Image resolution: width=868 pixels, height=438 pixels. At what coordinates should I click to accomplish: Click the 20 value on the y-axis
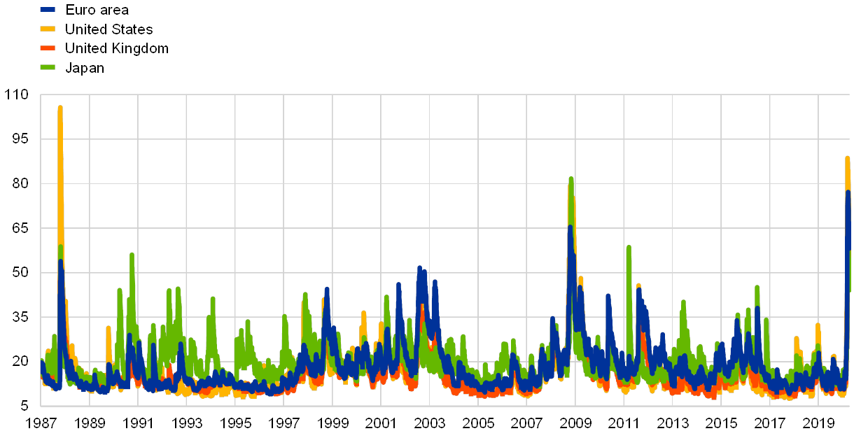20,361
